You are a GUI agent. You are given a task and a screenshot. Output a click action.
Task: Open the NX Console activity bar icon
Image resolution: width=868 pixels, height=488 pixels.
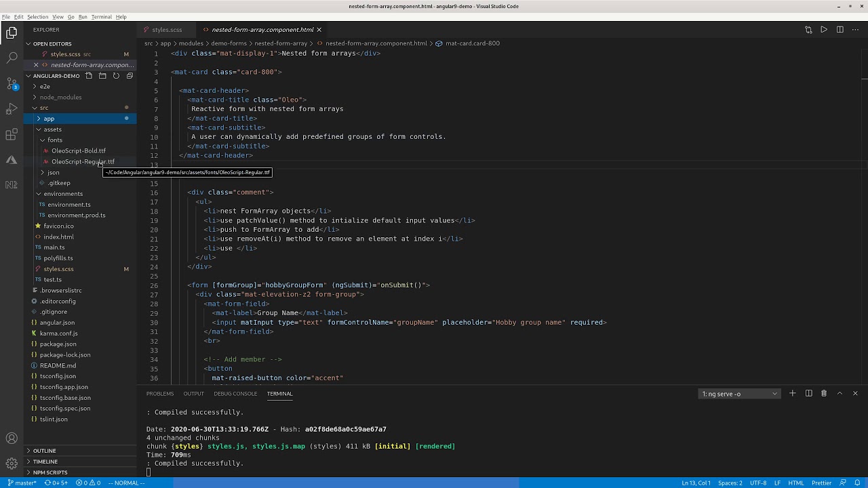12,184
